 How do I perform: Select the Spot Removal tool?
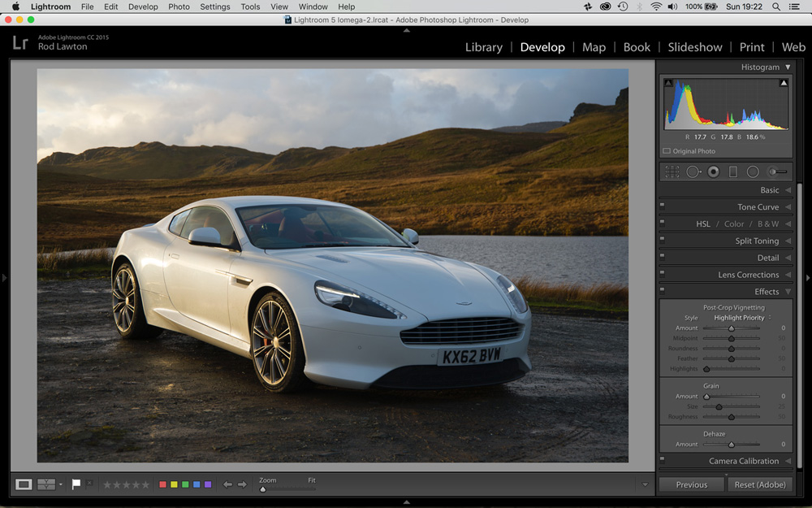coord(693,172)
